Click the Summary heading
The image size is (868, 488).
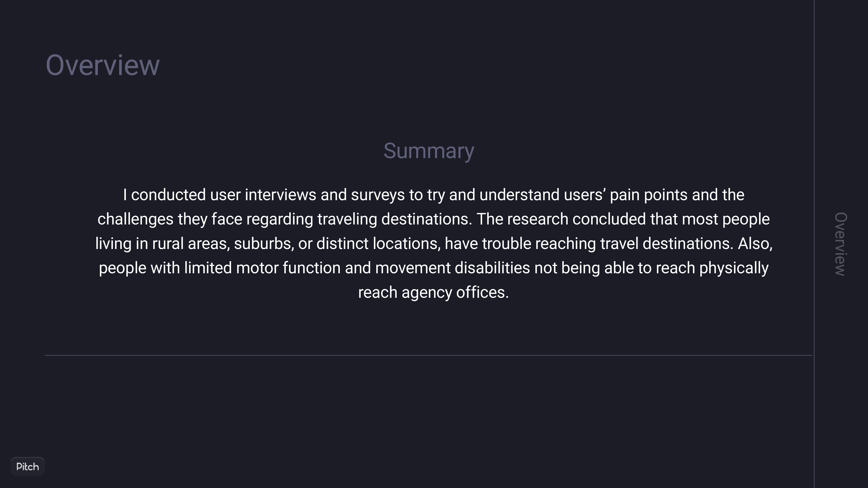pyautogui.click(x=429, y=151)
